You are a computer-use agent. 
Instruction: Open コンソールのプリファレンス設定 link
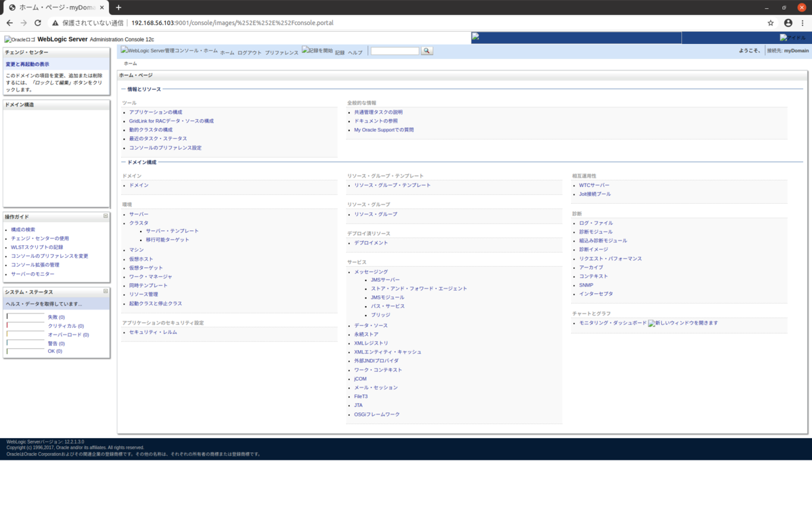tap(165, 148)
